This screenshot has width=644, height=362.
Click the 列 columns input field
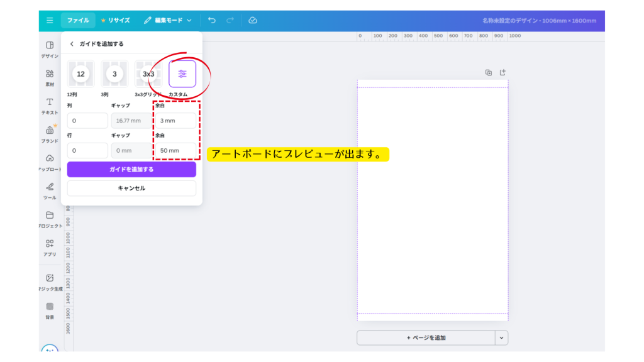point(87,121)
